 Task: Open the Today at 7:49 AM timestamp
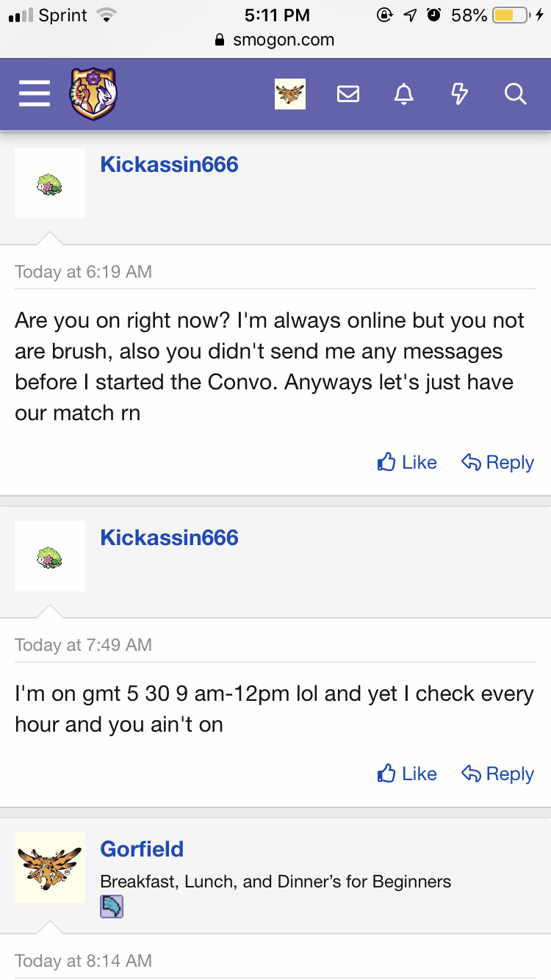tap(83, 645)
